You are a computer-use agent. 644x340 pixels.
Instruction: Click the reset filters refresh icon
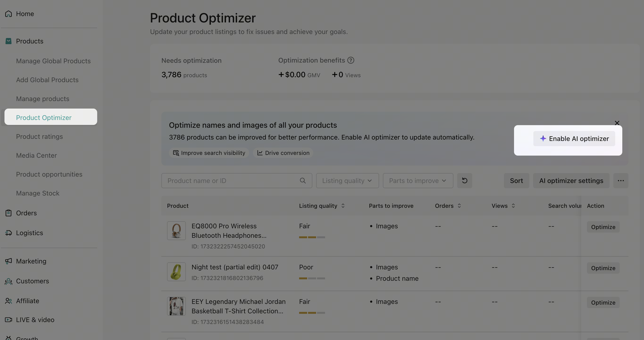pyautogui.click(x=464, y=181)
